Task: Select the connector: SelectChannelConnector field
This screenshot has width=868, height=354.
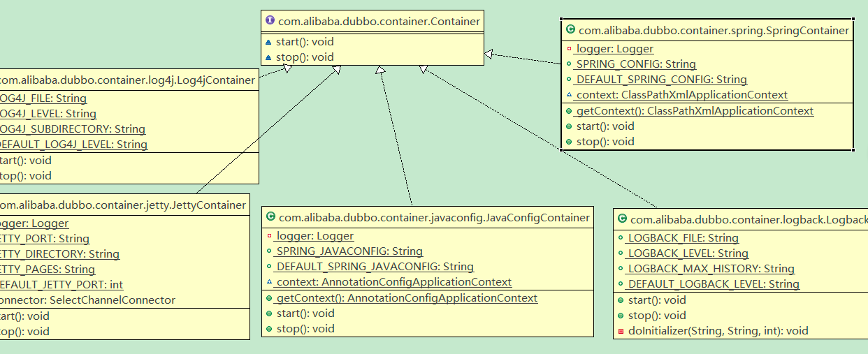Action: point(88,300)
